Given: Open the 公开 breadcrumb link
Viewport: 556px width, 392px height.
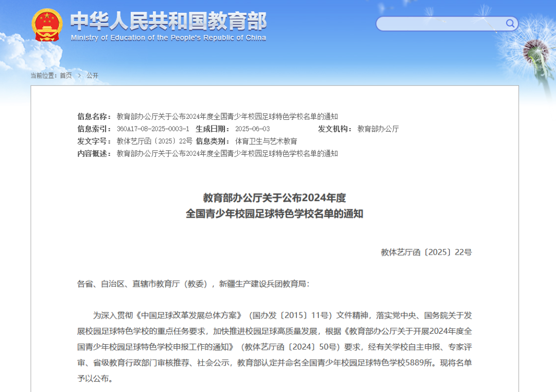Looking at the screenshot, I should click(93, 76).
